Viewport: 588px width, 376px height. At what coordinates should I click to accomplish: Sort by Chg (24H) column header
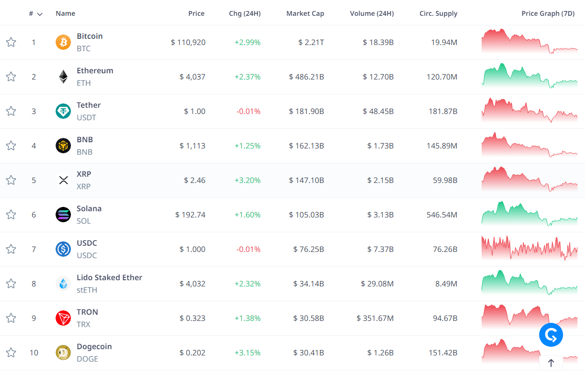pyautogui.click(x=244, y=13)
